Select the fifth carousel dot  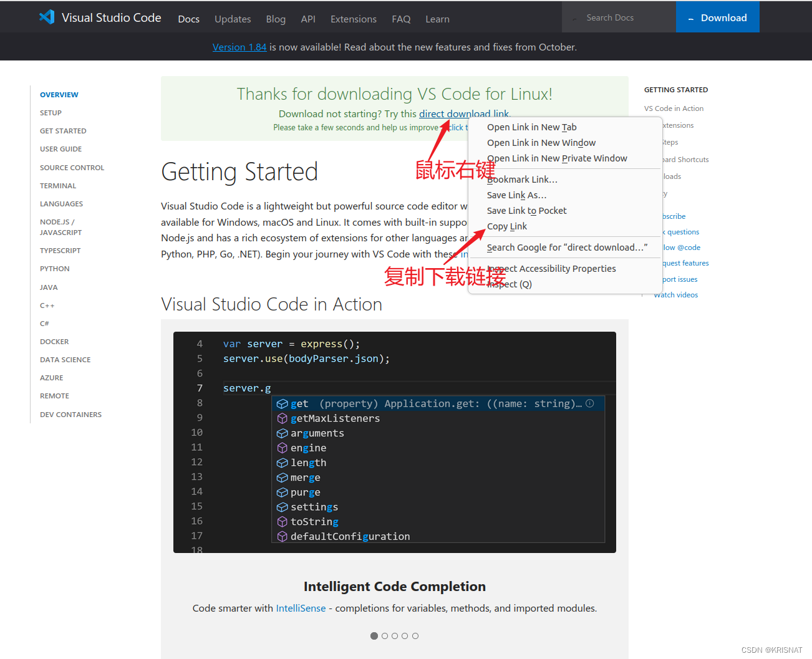pyautogui.click(x=415, y=636)
